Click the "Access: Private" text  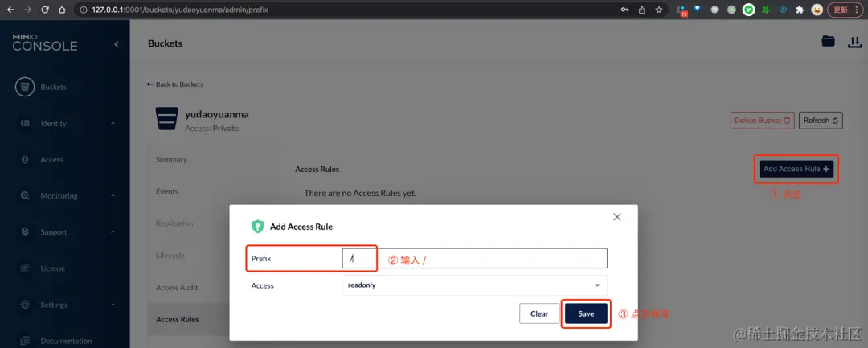point(212,129)
